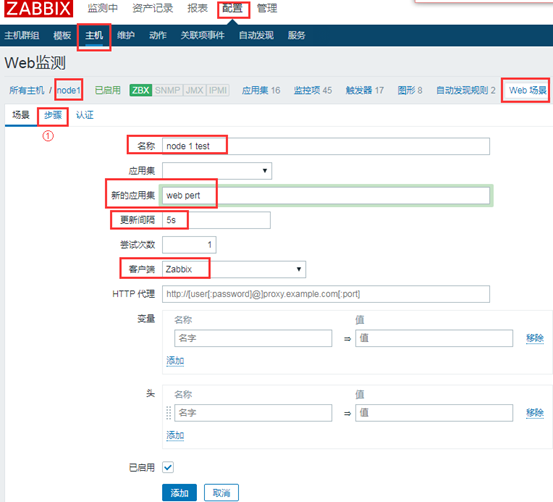
Task: Switch to the 认证 authentication tab
Action: coord(85,115)
